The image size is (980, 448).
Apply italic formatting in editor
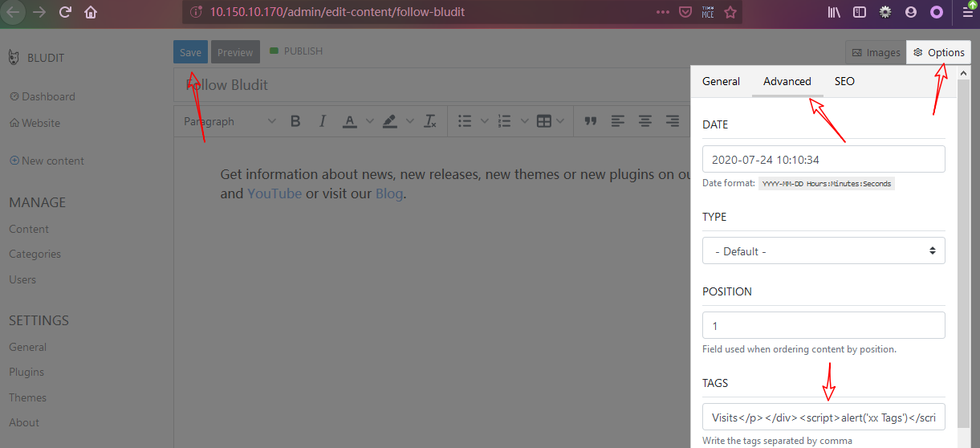point(323,121)
